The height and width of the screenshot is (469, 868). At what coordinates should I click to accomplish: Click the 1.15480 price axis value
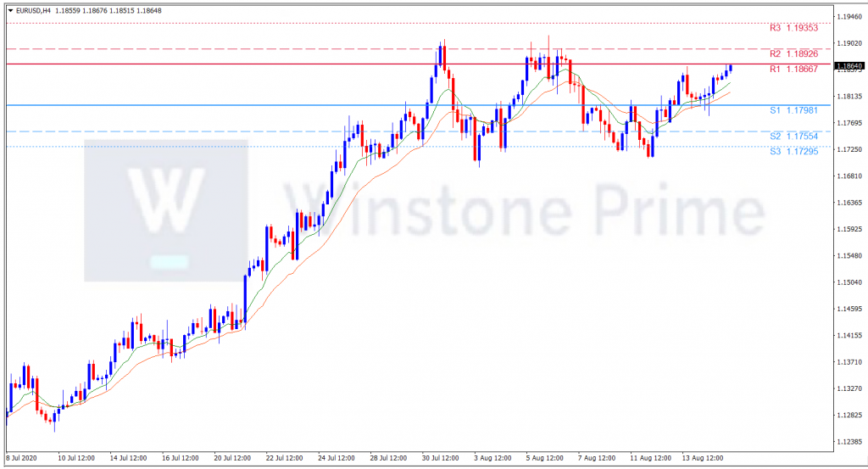pos(848,256)
